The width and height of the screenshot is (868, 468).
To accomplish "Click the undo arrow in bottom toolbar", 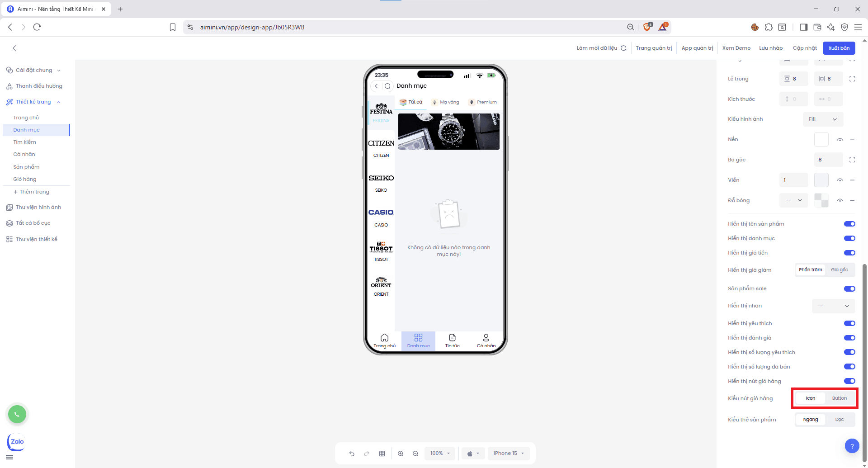I will point(352,454).
